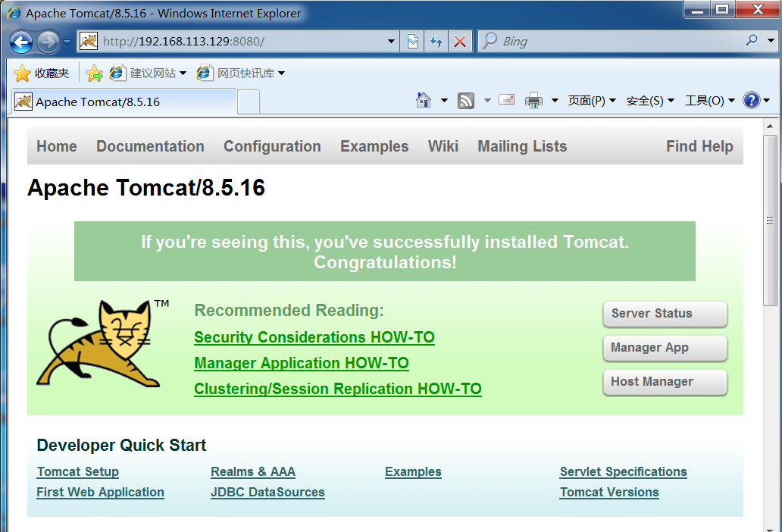Open Internet Explorer help

coord(753,99)
